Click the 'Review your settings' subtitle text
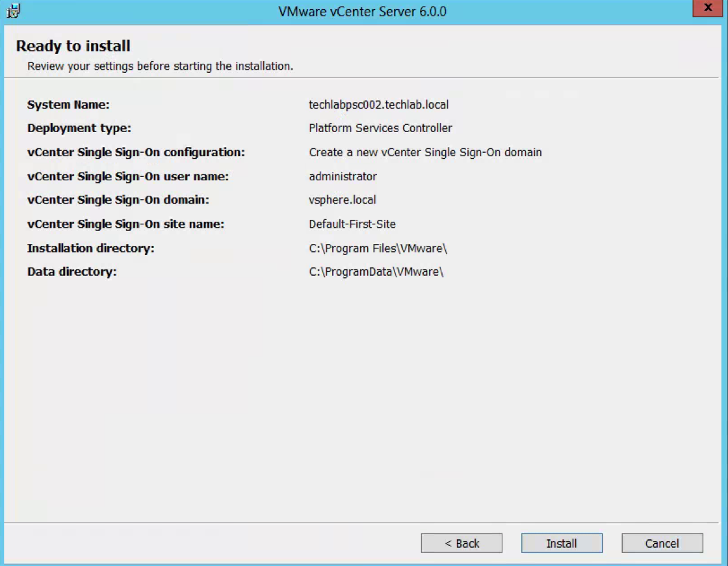Viewport: 728px width, 566px height. (160, 66)
